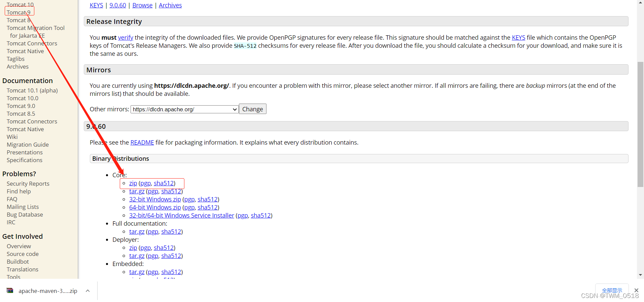Download the 32-bit Windows zip
Viewport: 644px width, 302px height.
click(x=155, y=199)
